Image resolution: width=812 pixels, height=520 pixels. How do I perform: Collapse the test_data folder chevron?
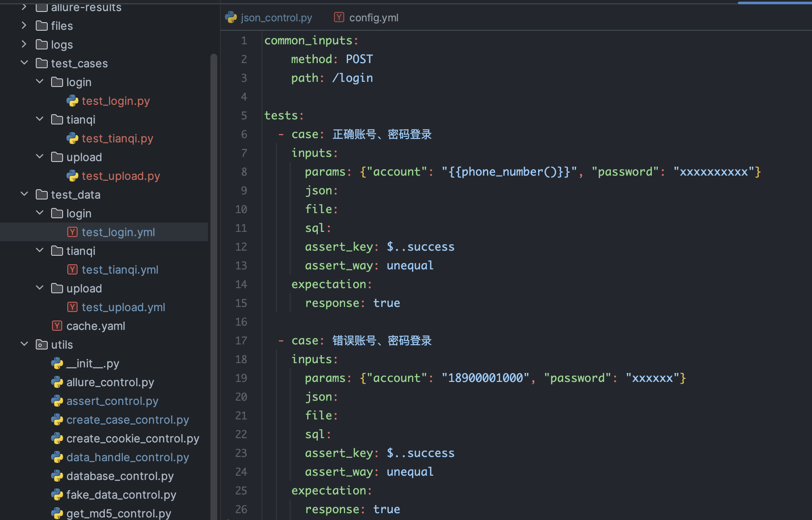pos(24,194)
